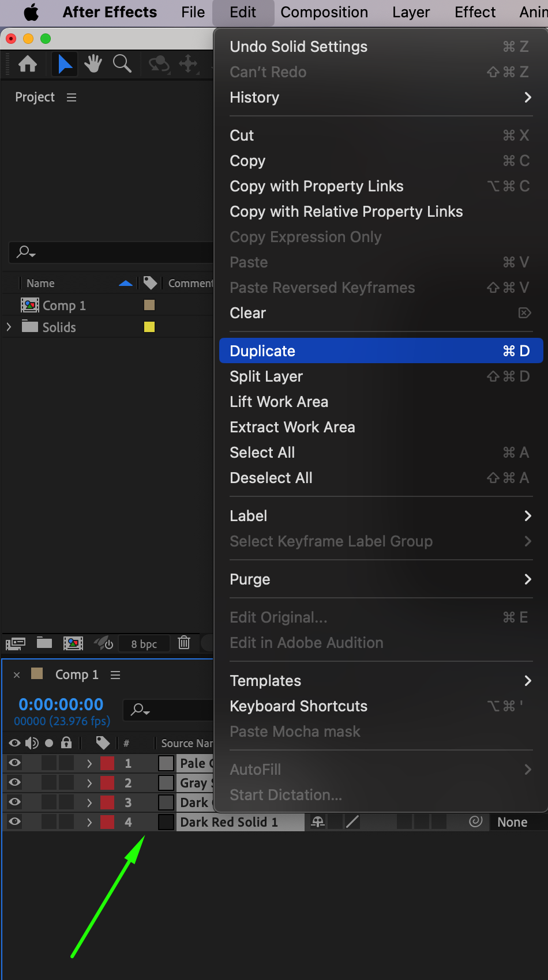Click the video eye column header in timeline
The width and height of the screenshot is (548, 980).
(x=14, y=742)
